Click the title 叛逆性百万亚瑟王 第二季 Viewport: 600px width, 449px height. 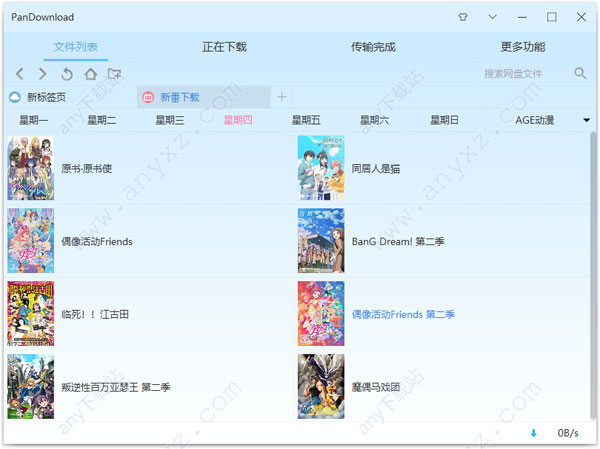click(116, 387)
